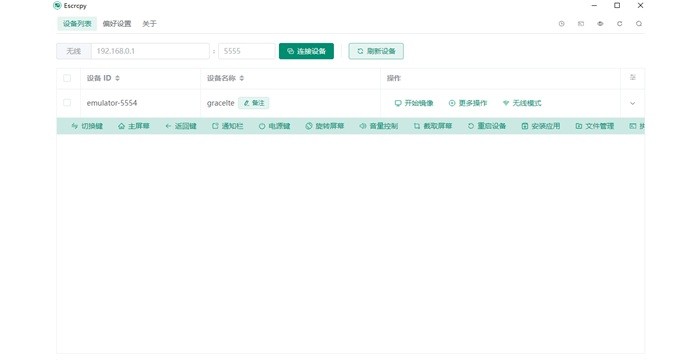Click the 电源键 power key button
The width and height of the screenshot is (700, 360).
pos(274,126)
